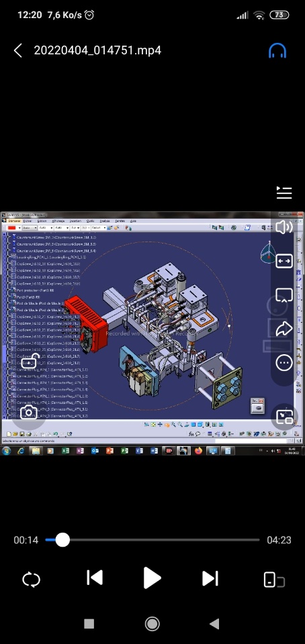Open floating window picture-in-picture icon
The image size is (305, 644).
(284, 417)
